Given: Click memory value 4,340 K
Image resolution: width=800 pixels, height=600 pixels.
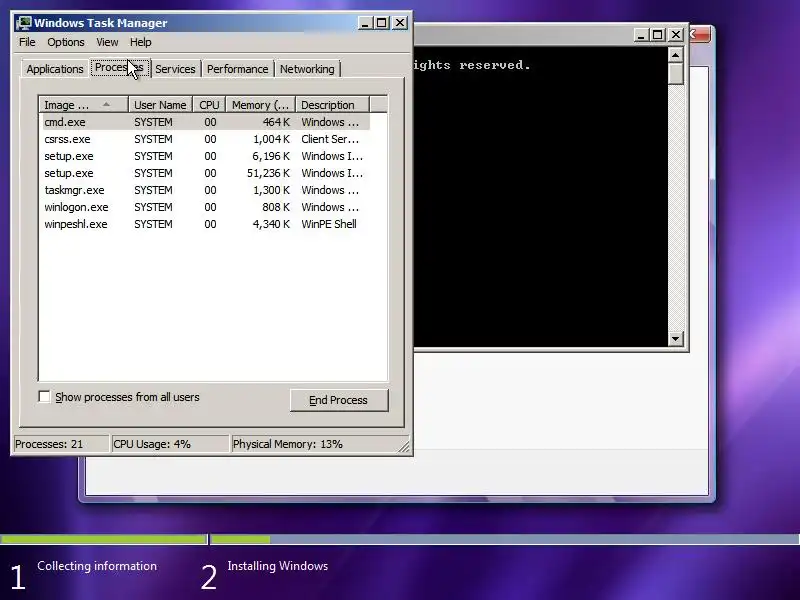Looking at the screenshot, I should 271,224.
